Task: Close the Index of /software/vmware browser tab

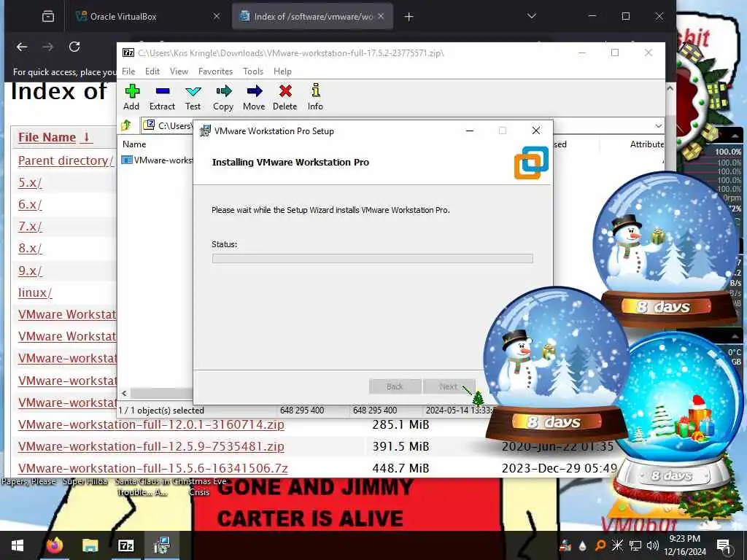Action: pyautogui.click(x=381, y=16)
